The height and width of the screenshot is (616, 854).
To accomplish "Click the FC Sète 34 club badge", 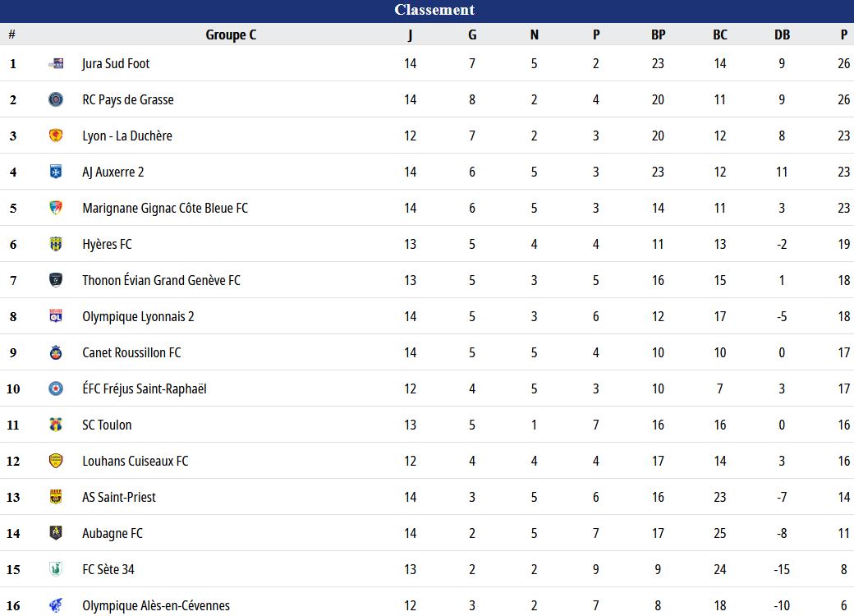I will point(56,569).
